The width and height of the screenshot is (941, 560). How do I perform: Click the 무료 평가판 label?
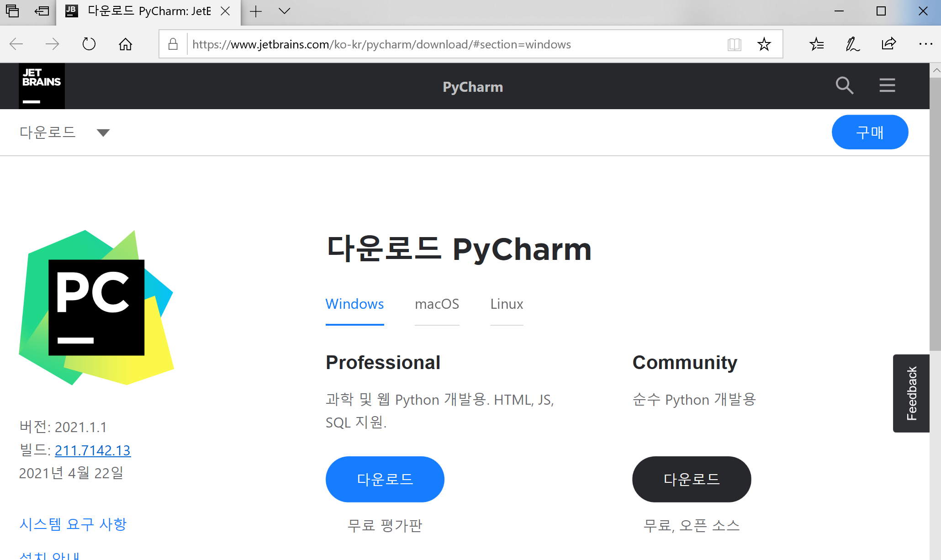click(385, 526)
